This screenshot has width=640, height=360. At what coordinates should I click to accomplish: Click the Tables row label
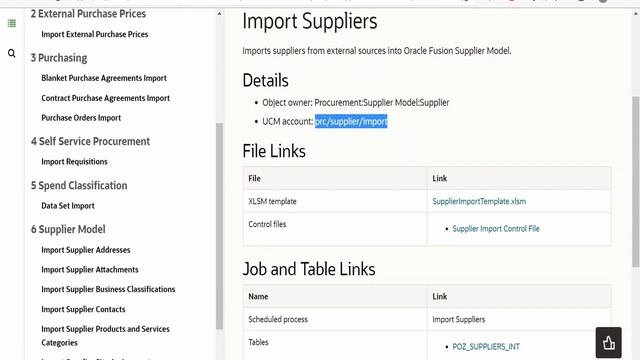(x=258, y=342)
